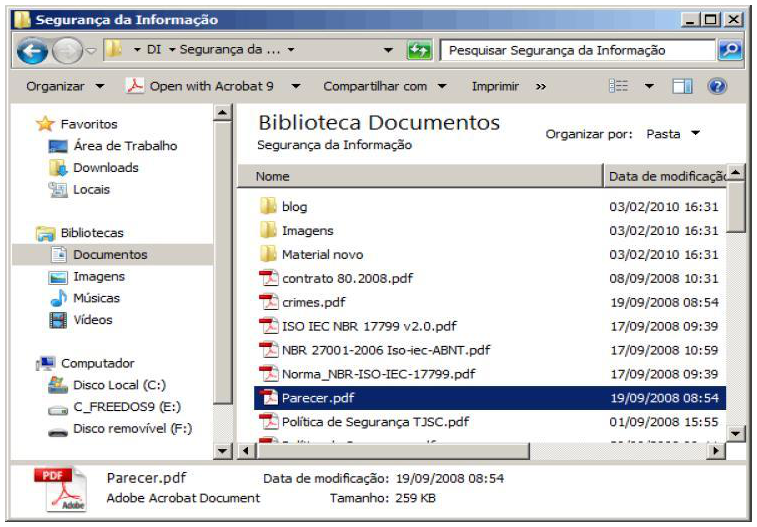Click the magnifier search button
This screenshot has width=757, height=527.
[730, 50]
